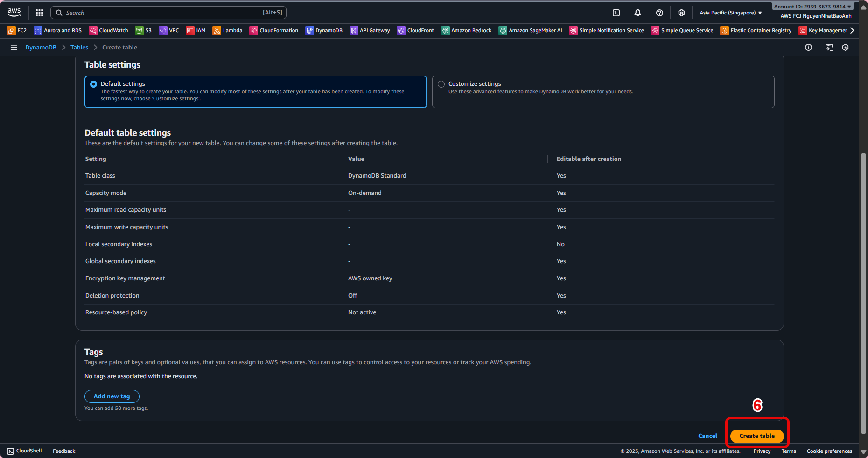Image resolution: width=868 pixels, height=458 pixels.
Task: Open VPC shortcut
Action: click(x=169, y=30)
